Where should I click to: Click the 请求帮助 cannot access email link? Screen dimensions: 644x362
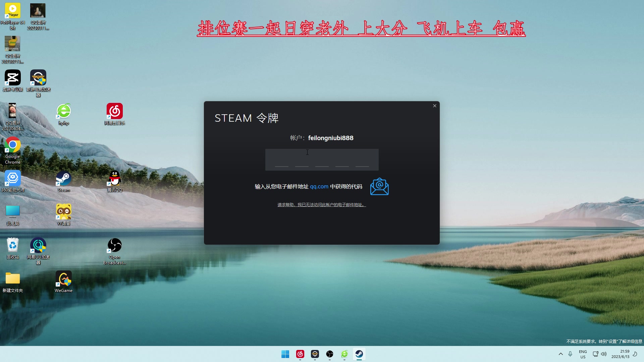point(321,204)
